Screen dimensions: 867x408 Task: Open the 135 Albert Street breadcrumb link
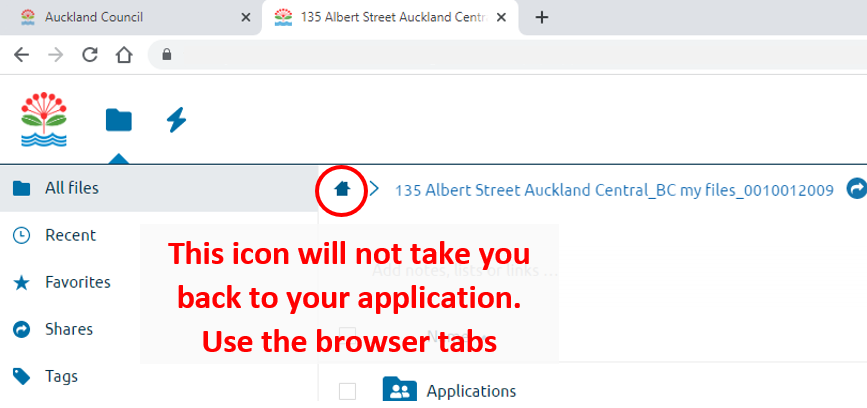click(614, 189)
